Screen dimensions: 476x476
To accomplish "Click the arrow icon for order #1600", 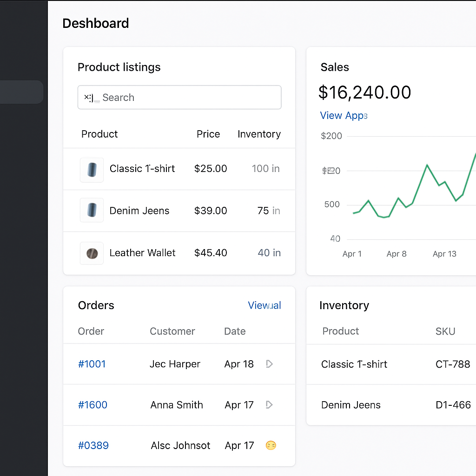I will click(269, 405).
